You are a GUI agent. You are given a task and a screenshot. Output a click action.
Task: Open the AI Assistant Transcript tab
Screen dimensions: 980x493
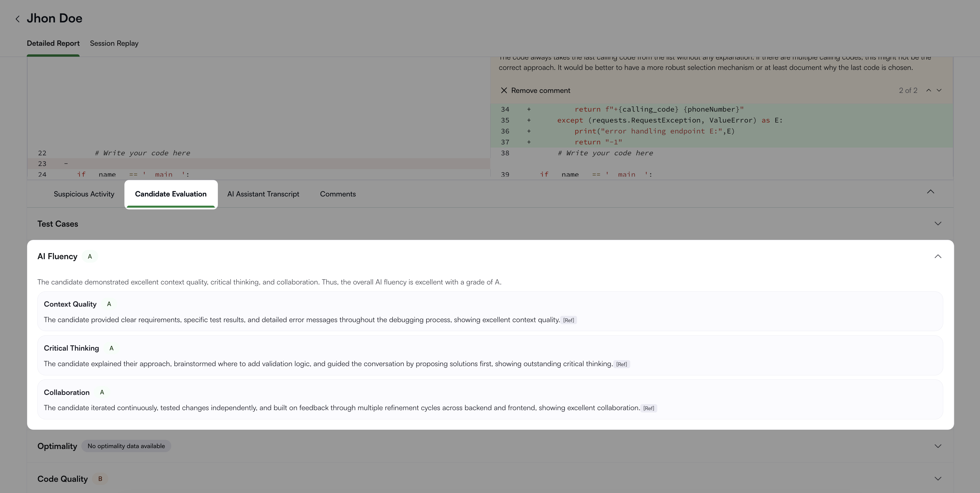[263, 194]
